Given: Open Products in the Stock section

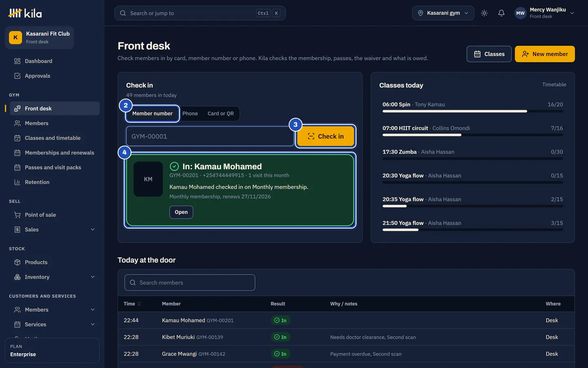Looking at the screenshot, I should (x=55, y=262).
